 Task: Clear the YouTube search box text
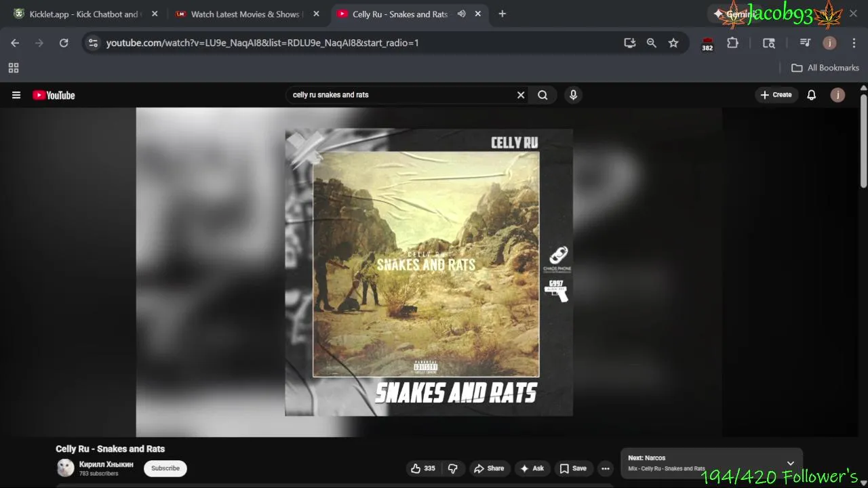[x=521, y=95]
